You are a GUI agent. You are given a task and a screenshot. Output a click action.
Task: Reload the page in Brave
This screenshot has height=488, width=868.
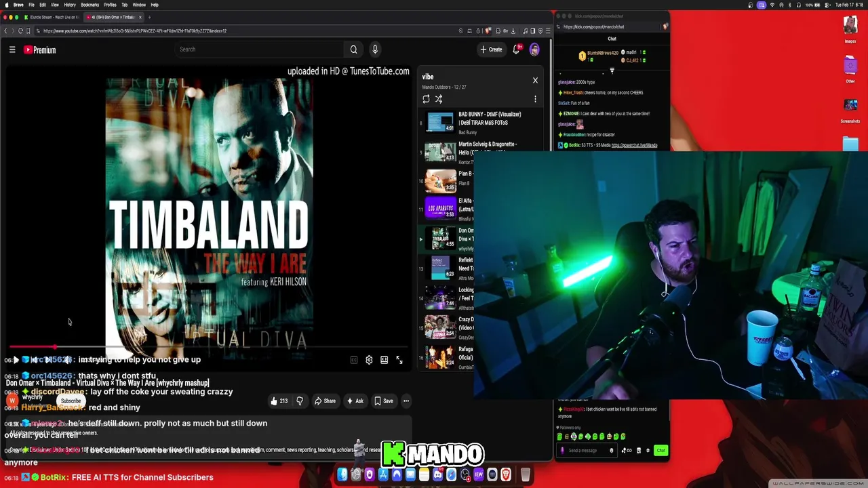pyautogui.click(x=20, y=30)
